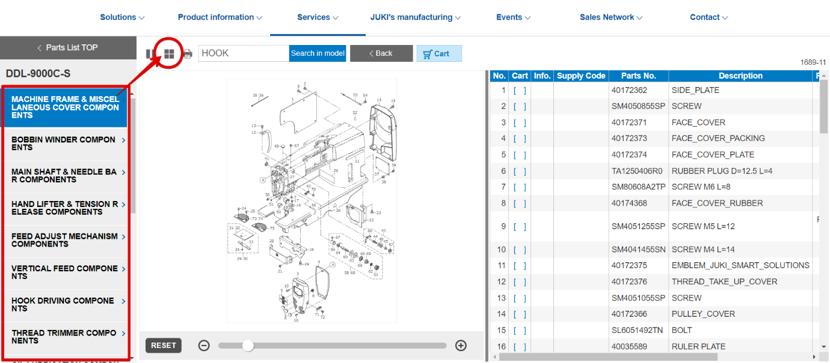Go back with the Back arrow button
This screenshot has width=830, height=363.
coord(381,53)
